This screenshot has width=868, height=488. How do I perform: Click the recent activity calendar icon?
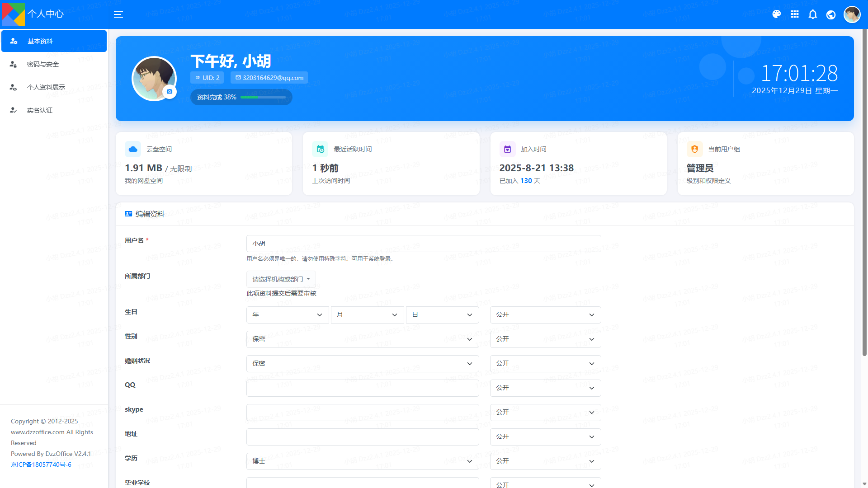coord(320,149)
